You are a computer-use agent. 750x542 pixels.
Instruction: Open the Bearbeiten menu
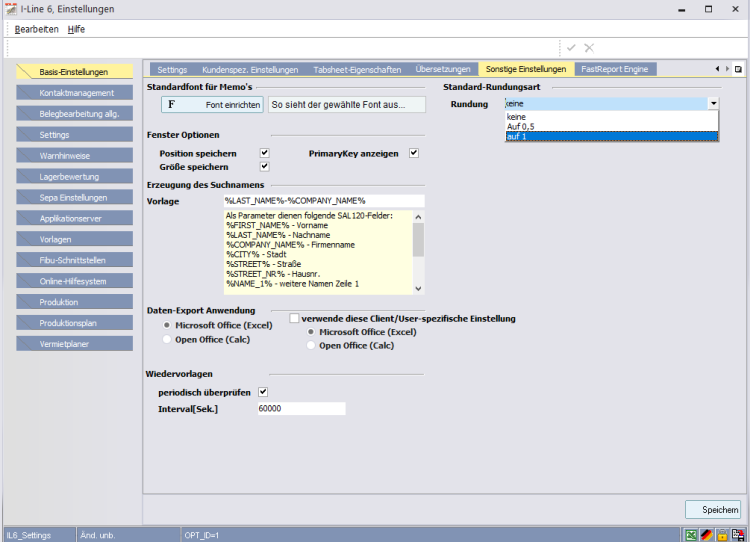(36, 29)
